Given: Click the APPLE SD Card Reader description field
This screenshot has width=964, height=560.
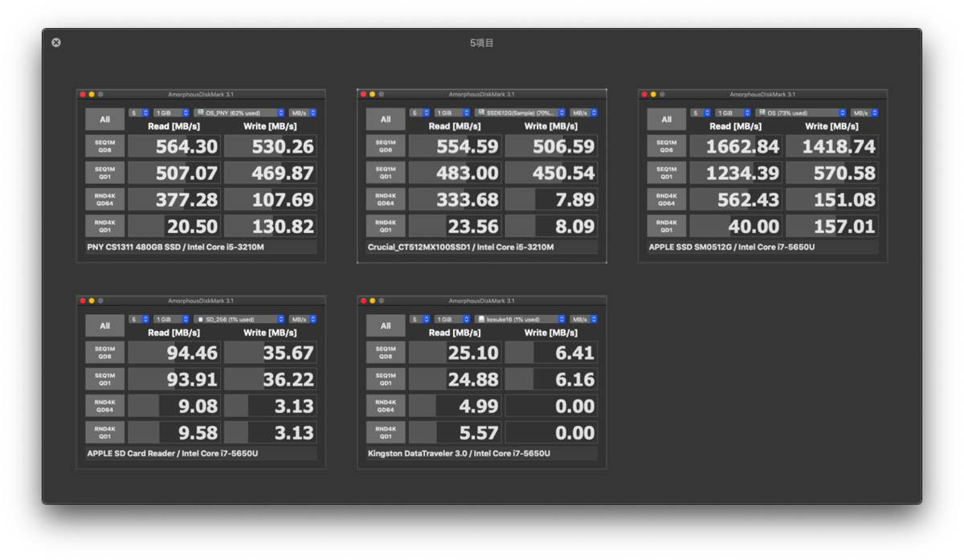Looking at the screenshot, I should coord(201,454).
